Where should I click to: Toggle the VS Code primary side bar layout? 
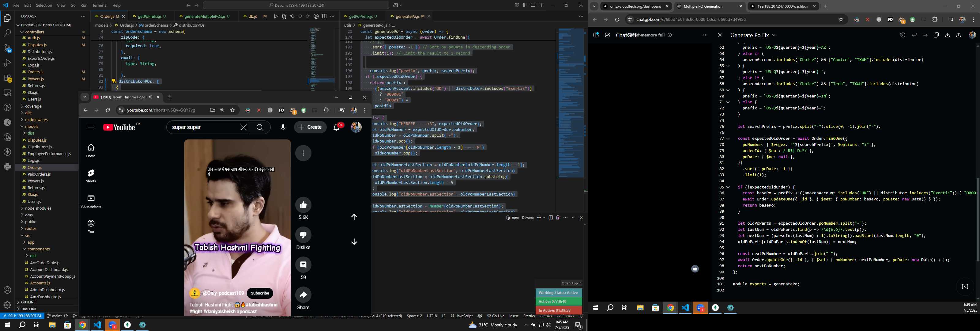point(525,5)
